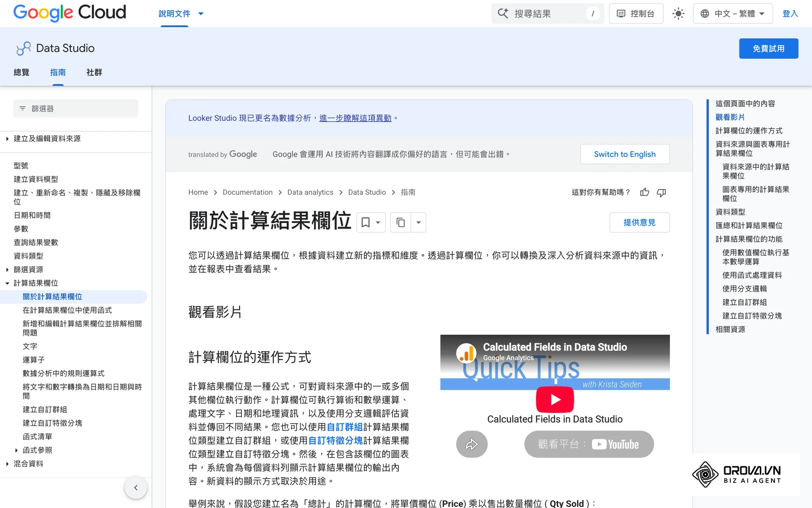
Task: Click the Google Analytics channel icon in video
Action: coord(466,353)
